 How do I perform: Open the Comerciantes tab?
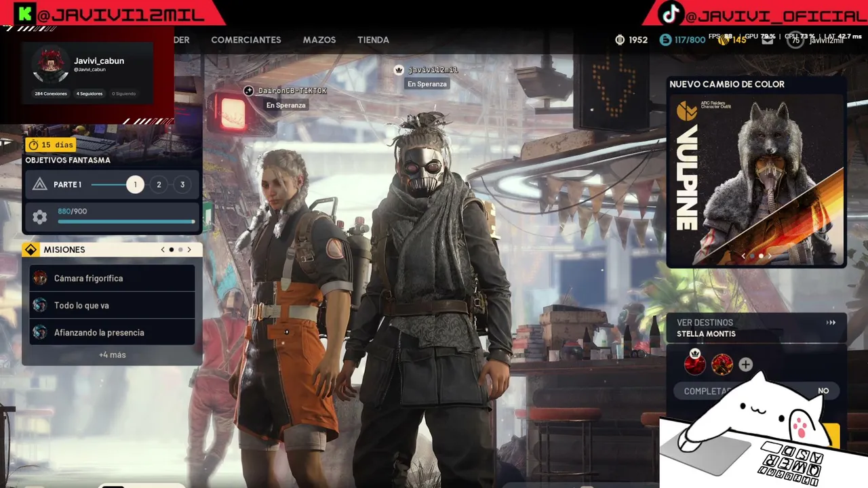246,40
